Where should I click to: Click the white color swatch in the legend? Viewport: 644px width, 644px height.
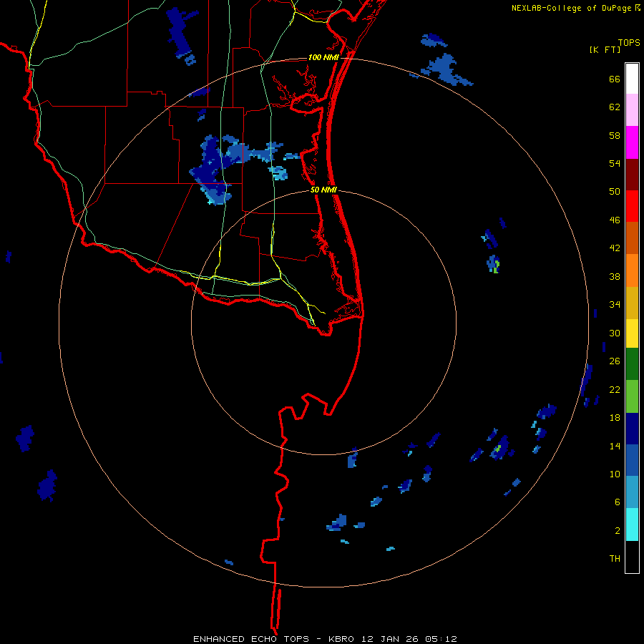[632, 79]
